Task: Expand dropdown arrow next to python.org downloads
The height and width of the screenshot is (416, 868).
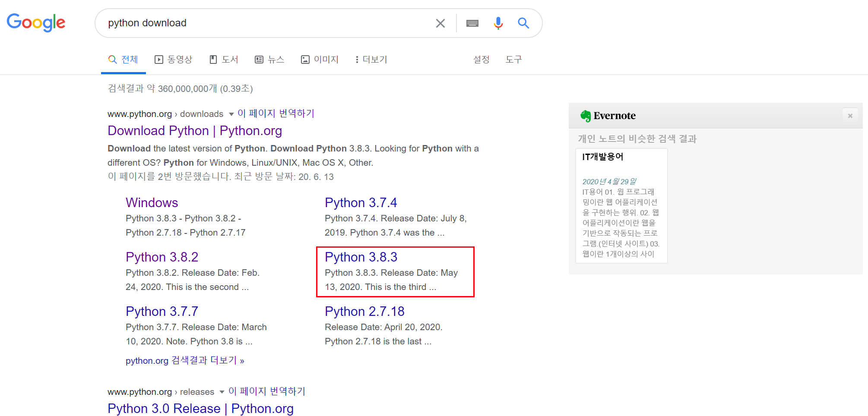Action: pyautogui.click(x=231, y=114)
